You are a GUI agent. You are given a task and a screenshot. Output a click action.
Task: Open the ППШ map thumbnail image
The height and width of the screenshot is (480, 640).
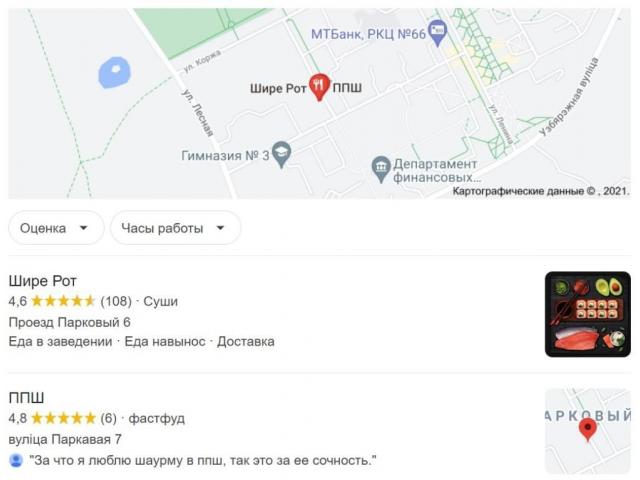point(588,431)
